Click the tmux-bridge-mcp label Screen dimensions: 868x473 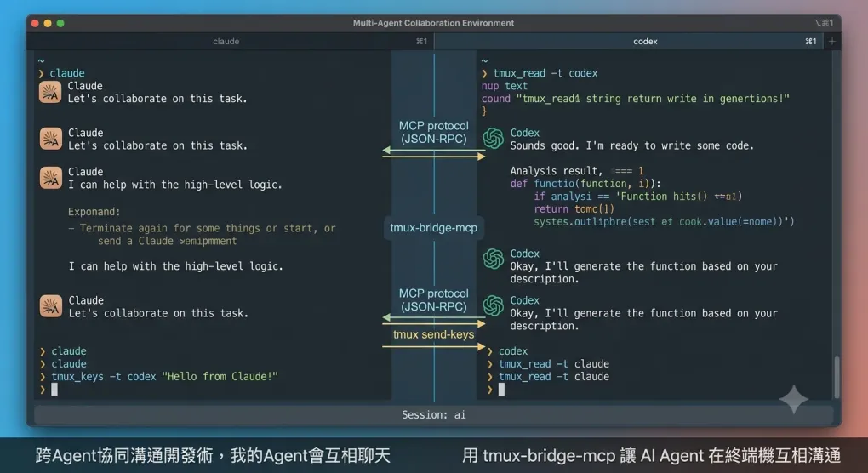pos(433,228)
